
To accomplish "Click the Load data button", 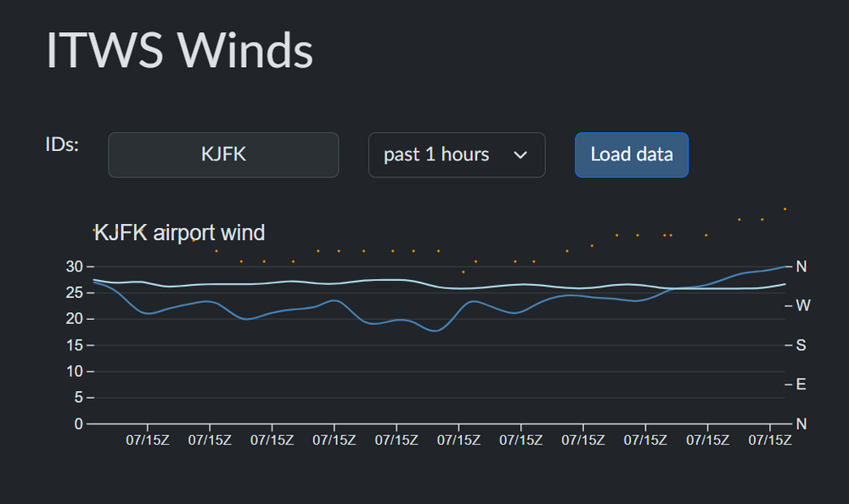I will 632,154.
